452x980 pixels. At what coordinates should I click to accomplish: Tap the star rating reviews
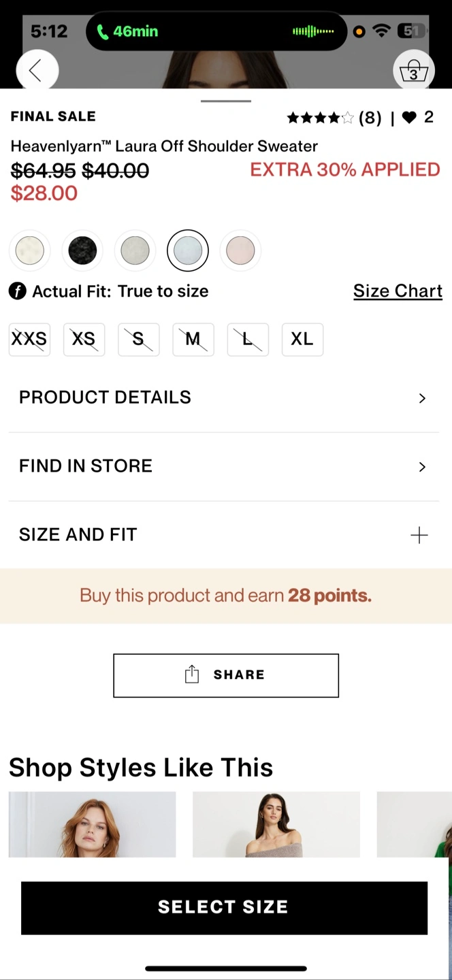point(321,118)
